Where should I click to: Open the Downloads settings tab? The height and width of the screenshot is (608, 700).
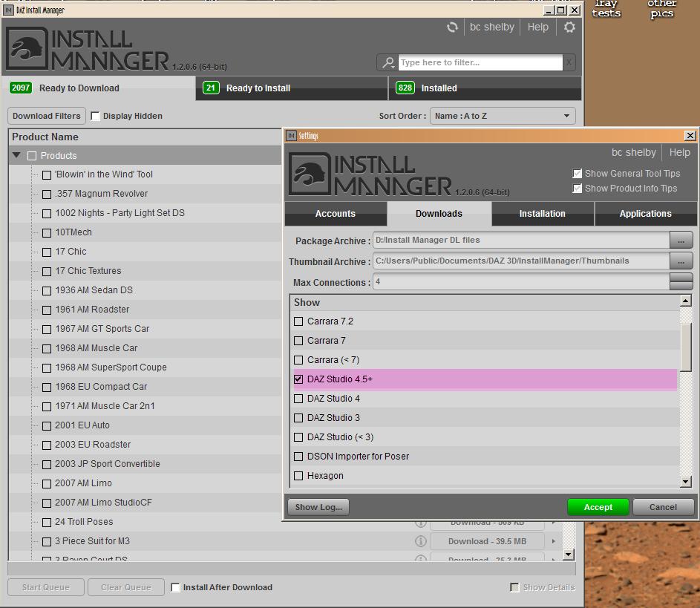click(439, 214)
